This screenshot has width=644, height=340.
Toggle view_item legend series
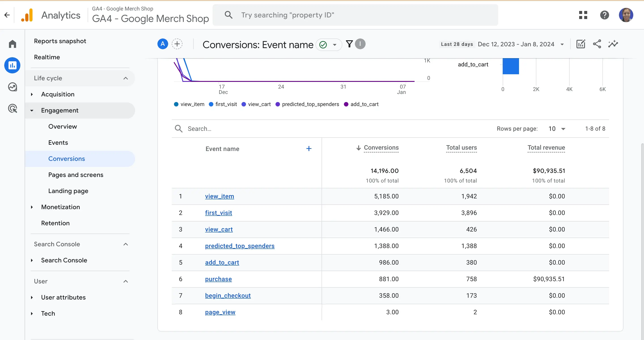pyautogui.click(x=189, y=104)
